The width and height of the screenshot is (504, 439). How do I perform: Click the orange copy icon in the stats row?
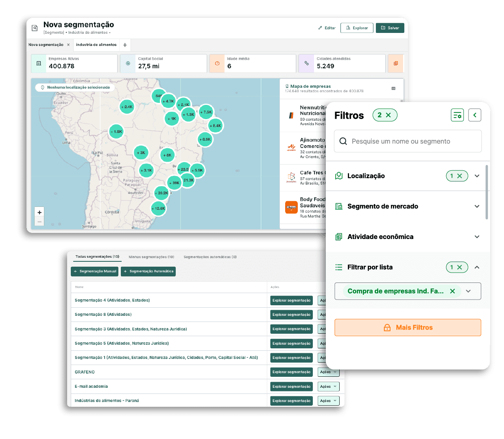[x=396, y=63]
